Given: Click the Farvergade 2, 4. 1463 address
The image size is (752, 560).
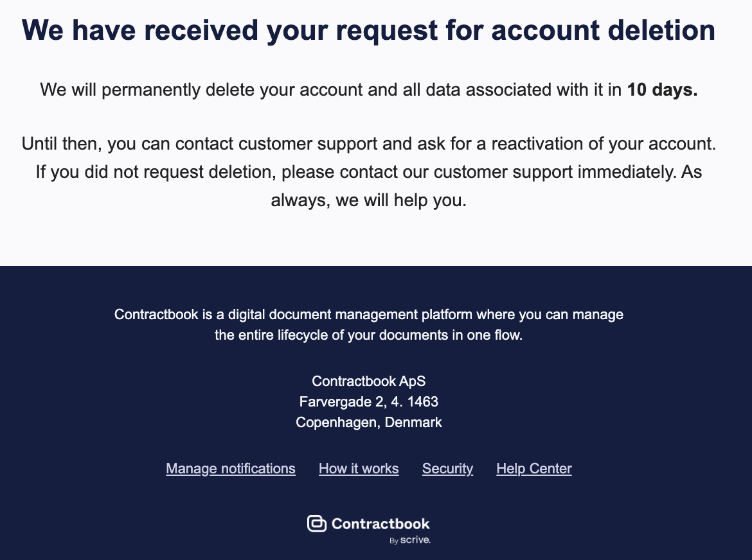Looking at the screenshot, I should [x=368, y=402].
